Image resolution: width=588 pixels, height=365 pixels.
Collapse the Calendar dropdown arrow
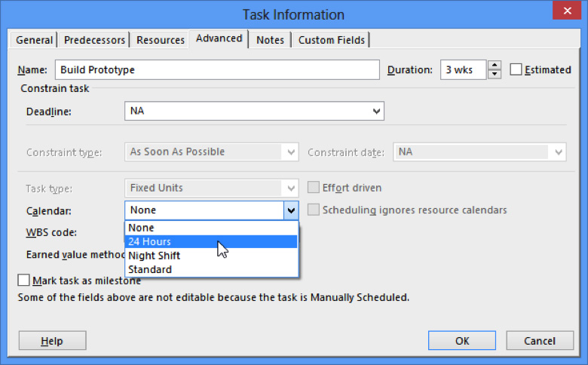click(290, 210)
